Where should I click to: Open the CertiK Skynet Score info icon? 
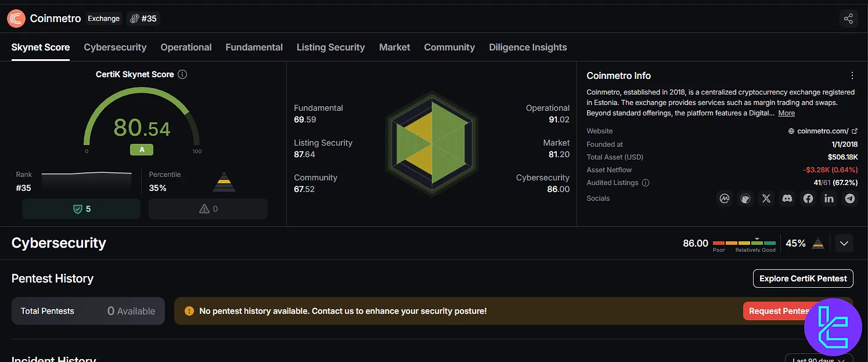(182, 74)
